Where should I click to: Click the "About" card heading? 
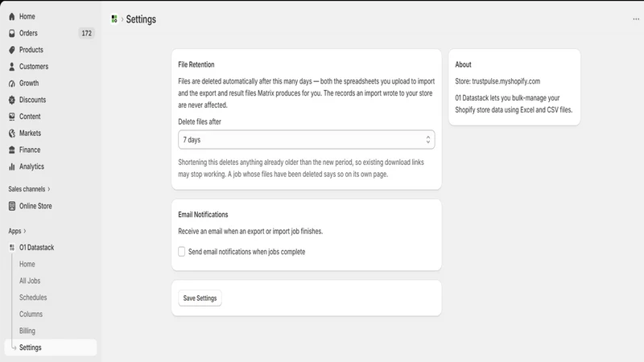463,64
